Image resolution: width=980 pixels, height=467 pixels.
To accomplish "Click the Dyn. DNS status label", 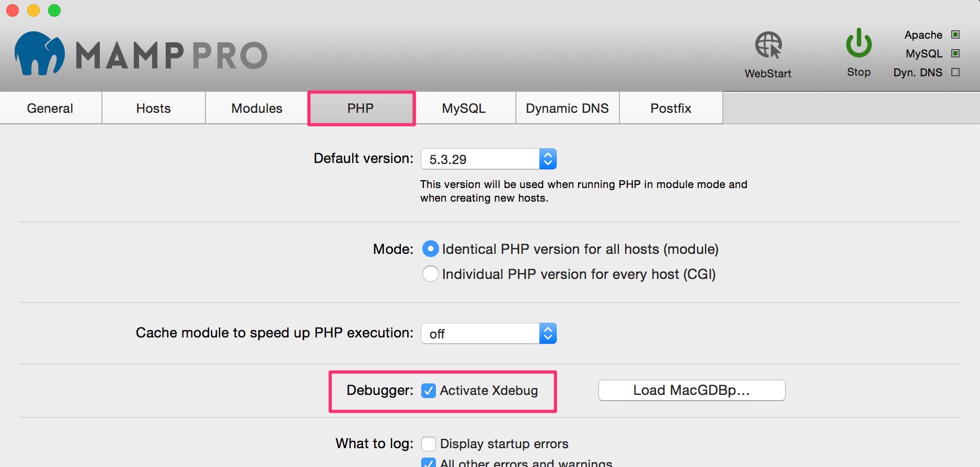I will click(x=918, y=73).
